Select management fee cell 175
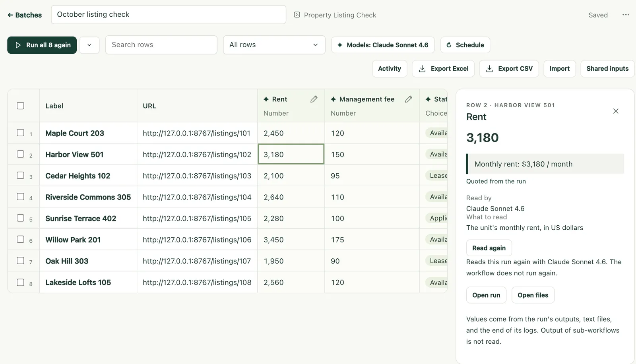 click(372, 240)
